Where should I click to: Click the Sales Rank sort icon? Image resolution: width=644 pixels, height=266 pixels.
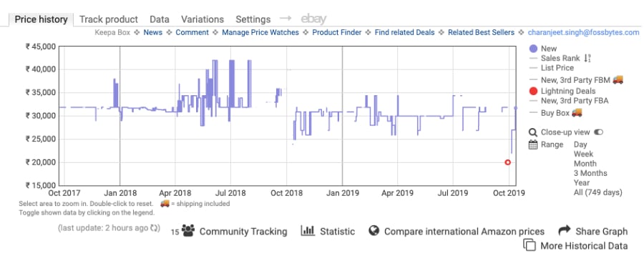point(587,59)
